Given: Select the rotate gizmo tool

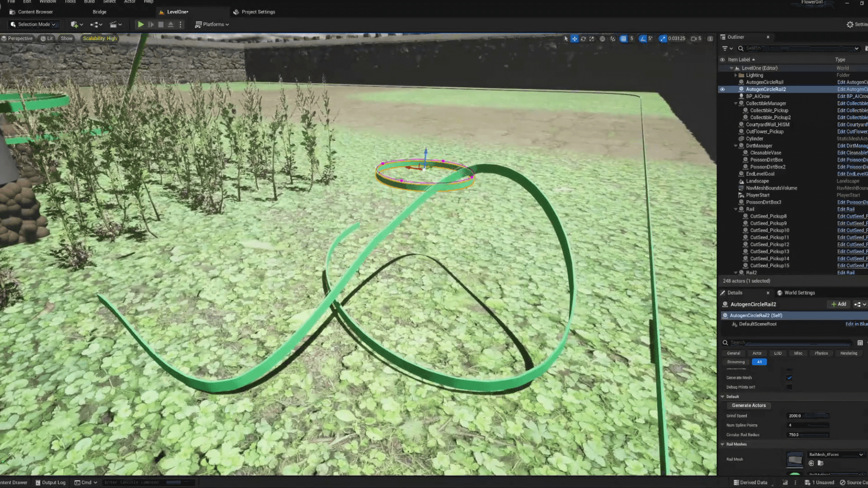Looking at the screenshot, I should pos(583,39).
